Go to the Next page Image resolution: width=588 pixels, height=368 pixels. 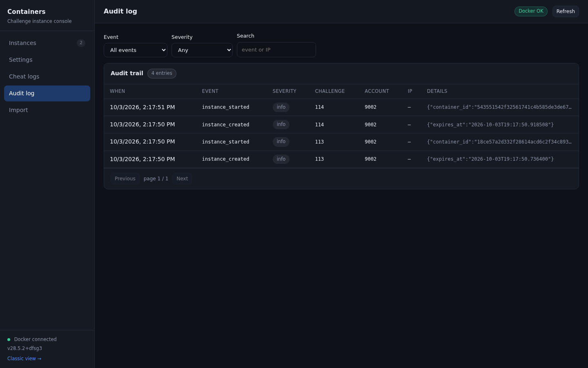tap(182, 179)
